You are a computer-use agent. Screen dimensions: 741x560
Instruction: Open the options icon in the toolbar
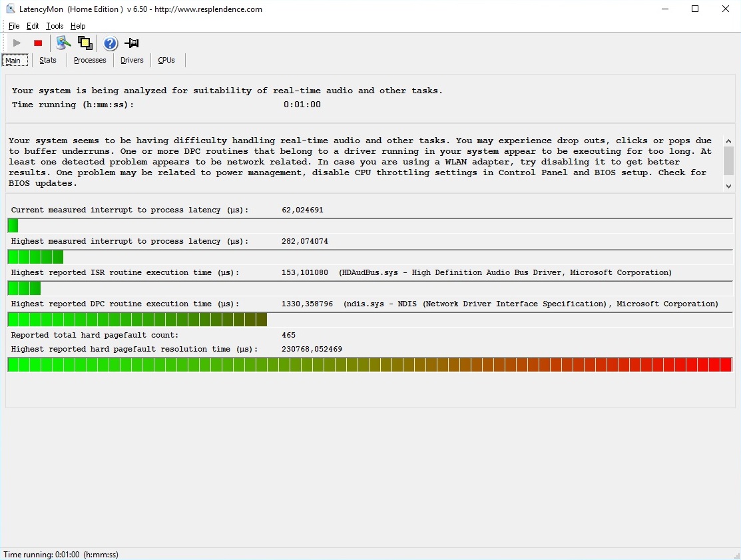63,43
